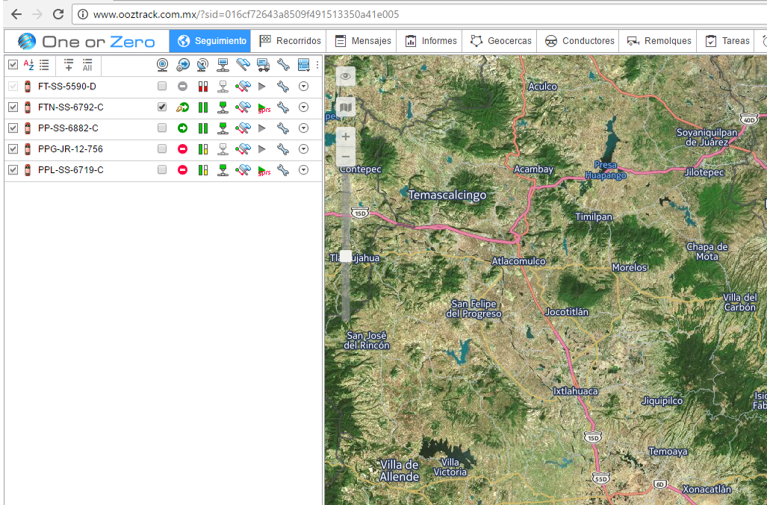Click the Temascalcingo label on map

[448, 195]
